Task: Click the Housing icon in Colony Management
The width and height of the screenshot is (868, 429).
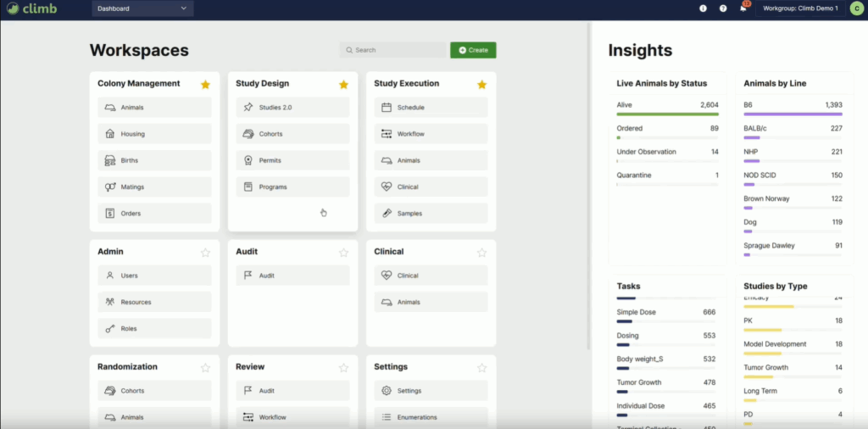Action: pyautogui.click(x=109, y=134)
